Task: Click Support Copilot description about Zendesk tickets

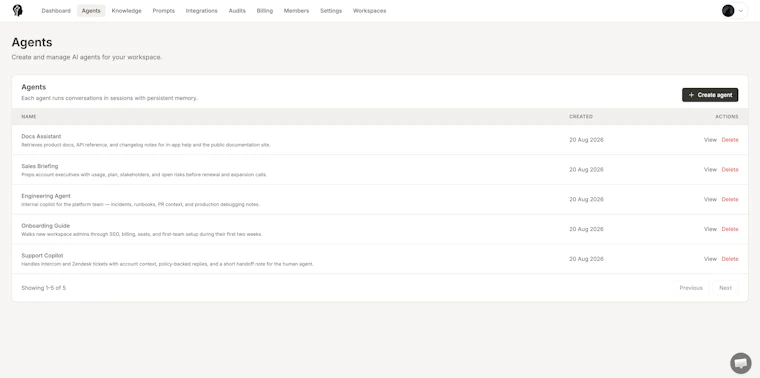Action: pyautogui.click(x=167, y=264)
